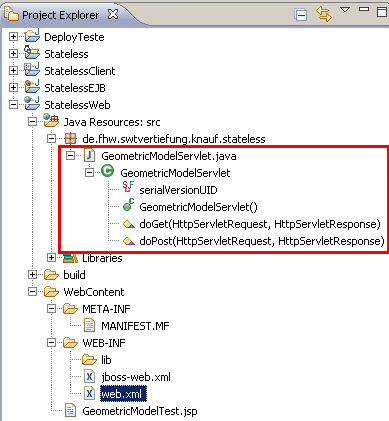Screen dimensions: 389x421
Task: Click the Stateless EAR project icon
Action: point(32,53)
